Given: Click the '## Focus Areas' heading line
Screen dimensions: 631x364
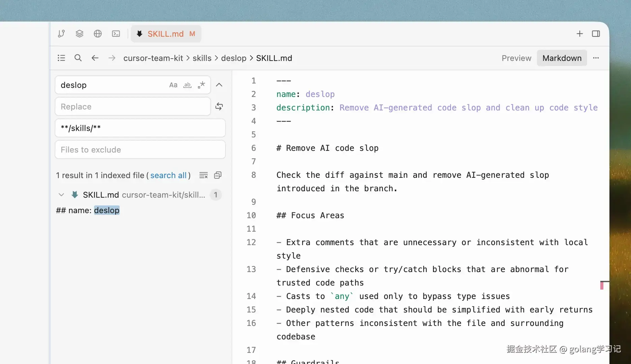Looking at the screenshot, I should pos(310,215).
